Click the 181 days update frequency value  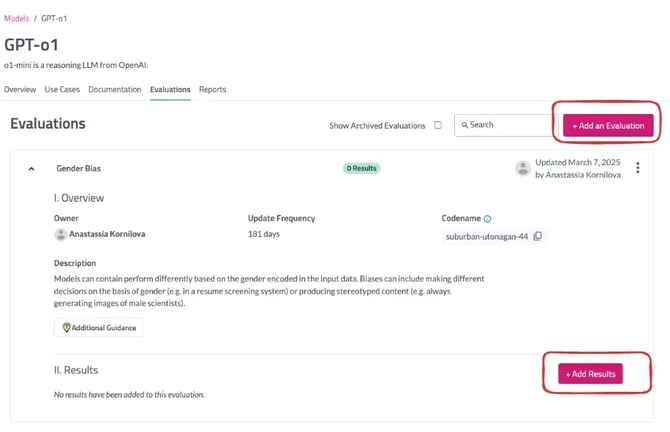click(x=264, y=234)
